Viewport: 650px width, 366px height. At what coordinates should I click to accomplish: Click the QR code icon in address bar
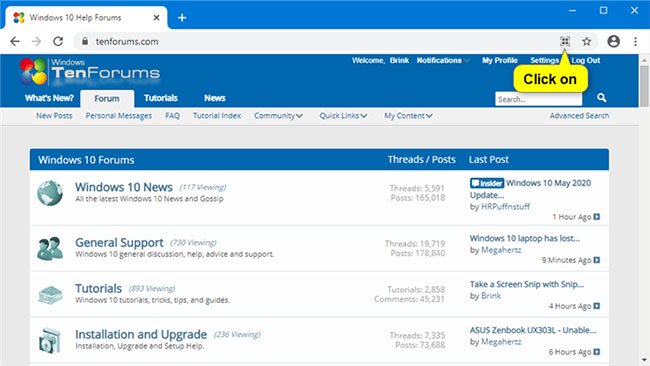[565, 41]
